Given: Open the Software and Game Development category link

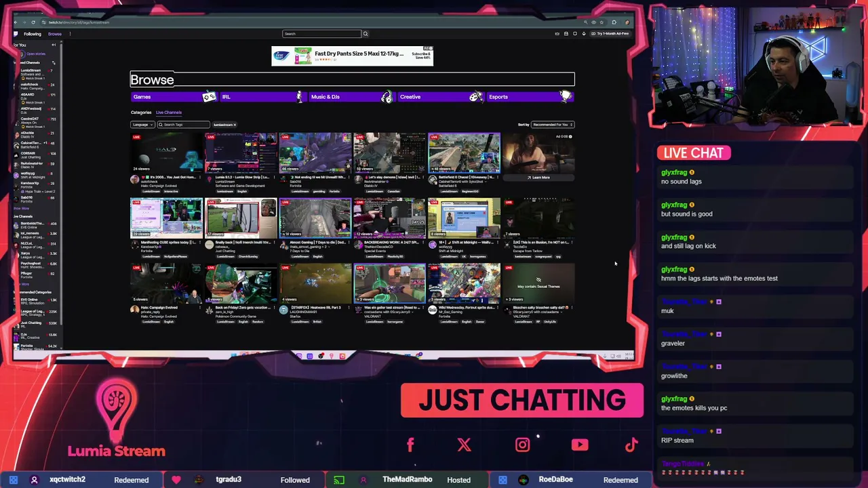Looking at the screenshot, I should tap(240, 186).
